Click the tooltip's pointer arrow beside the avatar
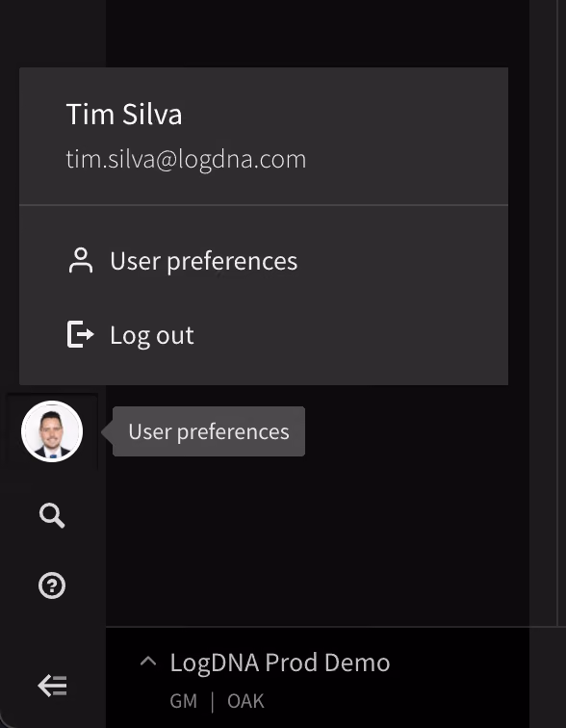Screen dimensions: 566x728 click(107, 431)
